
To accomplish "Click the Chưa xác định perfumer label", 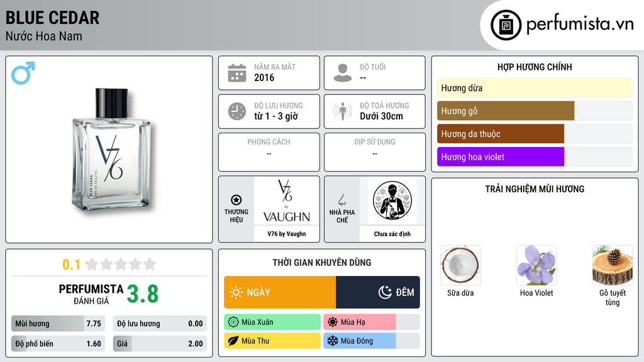I will click(392, 234).
